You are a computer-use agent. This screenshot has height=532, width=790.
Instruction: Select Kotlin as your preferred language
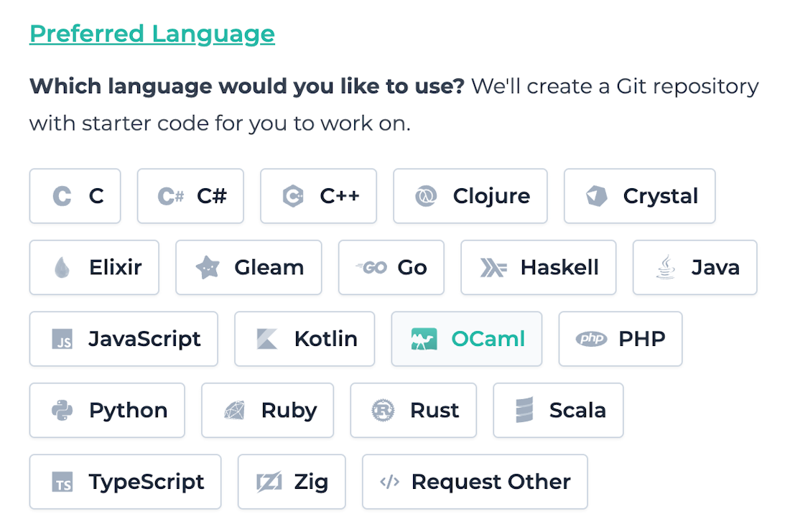click(x=304, y=338)
